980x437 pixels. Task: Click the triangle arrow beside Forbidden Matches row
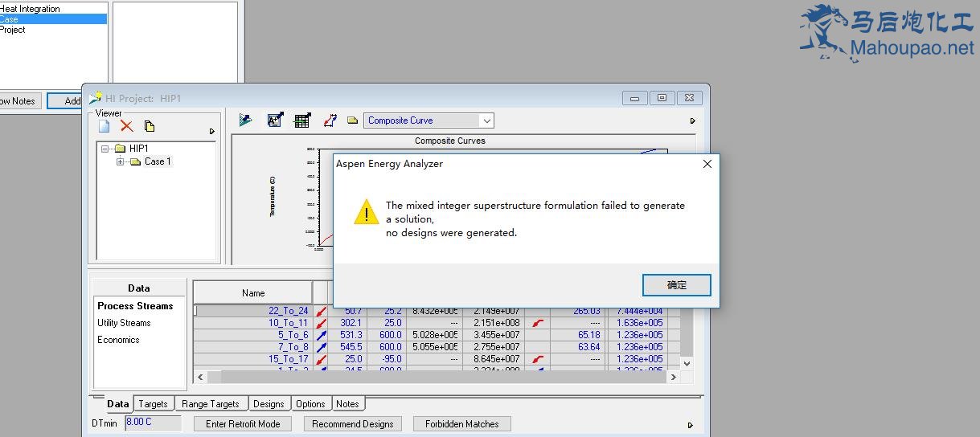point(690,425)
